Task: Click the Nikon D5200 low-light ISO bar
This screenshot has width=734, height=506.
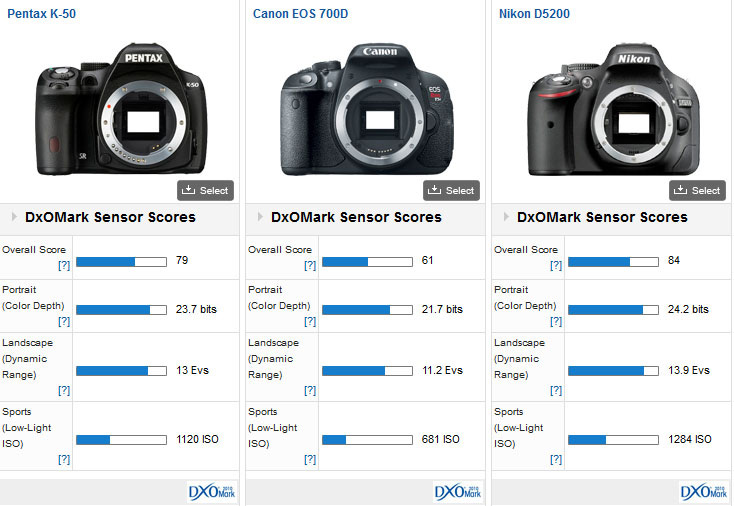Action: pos(613,440)
